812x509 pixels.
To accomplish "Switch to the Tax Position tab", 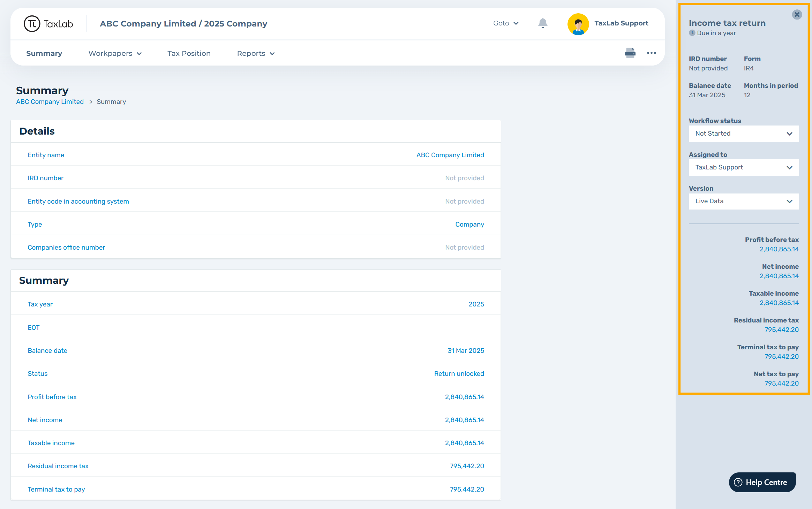I will [x=189, y=53].
